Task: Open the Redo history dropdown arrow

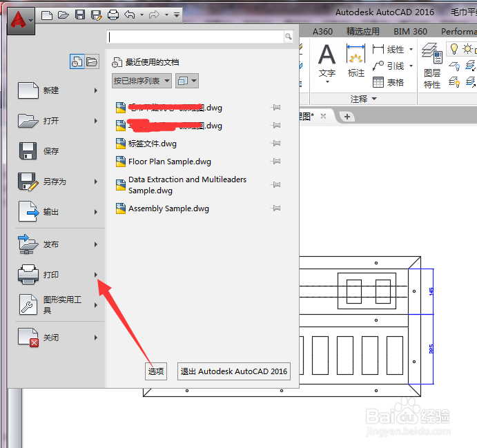Action: point(166,14)
